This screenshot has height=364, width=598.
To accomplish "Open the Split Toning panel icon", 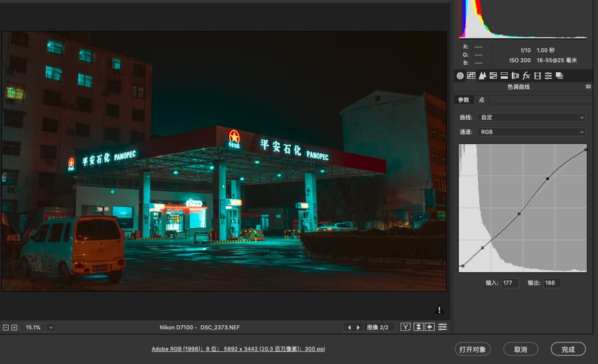I will (504, 75).
